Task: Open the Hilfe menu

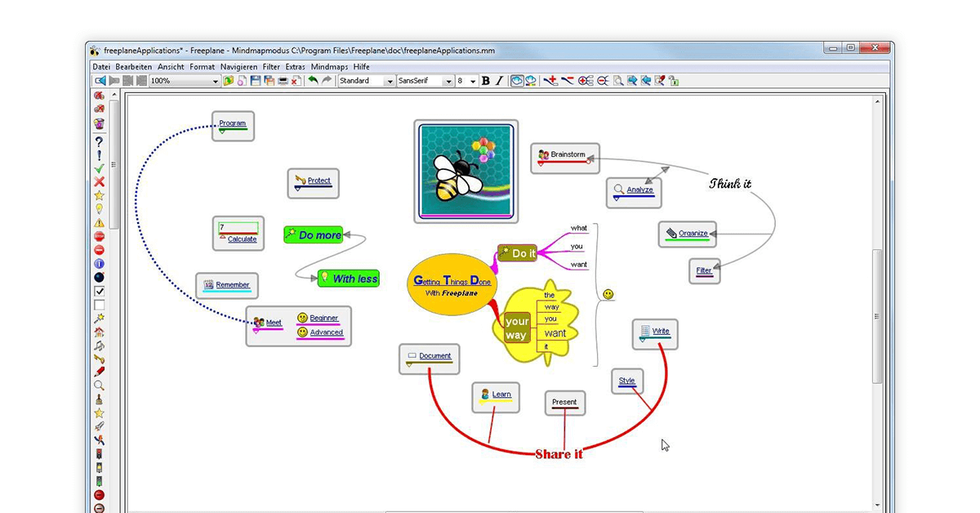Action: (361, 67)
